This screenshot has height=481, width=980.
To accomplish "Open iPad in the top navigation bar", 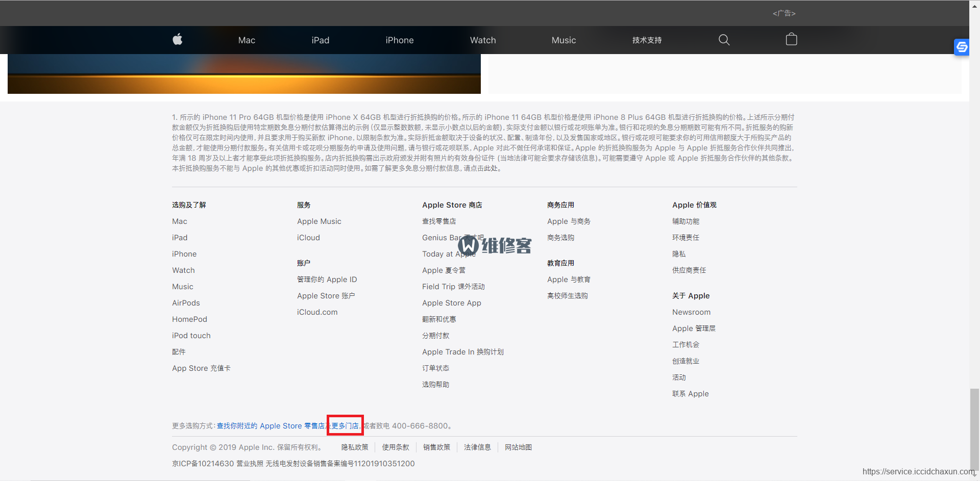I will (321, 40).
